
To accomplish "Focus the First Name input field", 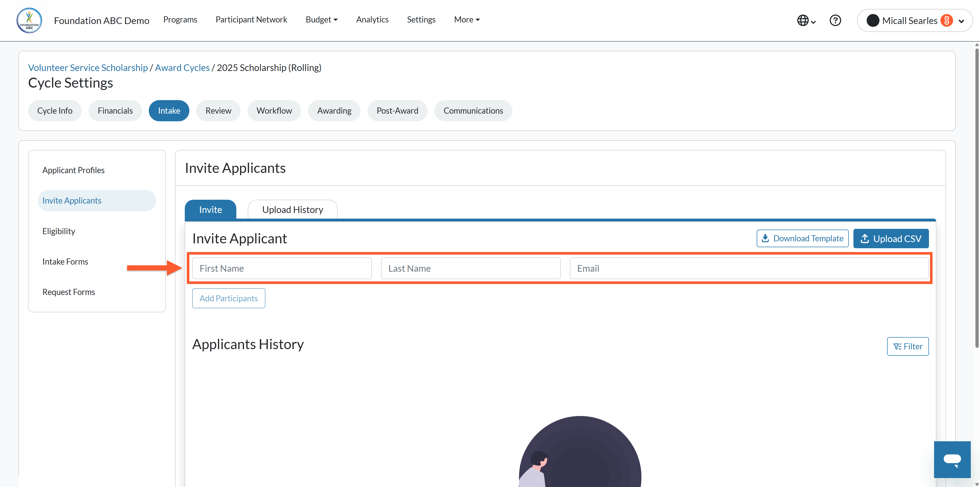I will [282, 268].
